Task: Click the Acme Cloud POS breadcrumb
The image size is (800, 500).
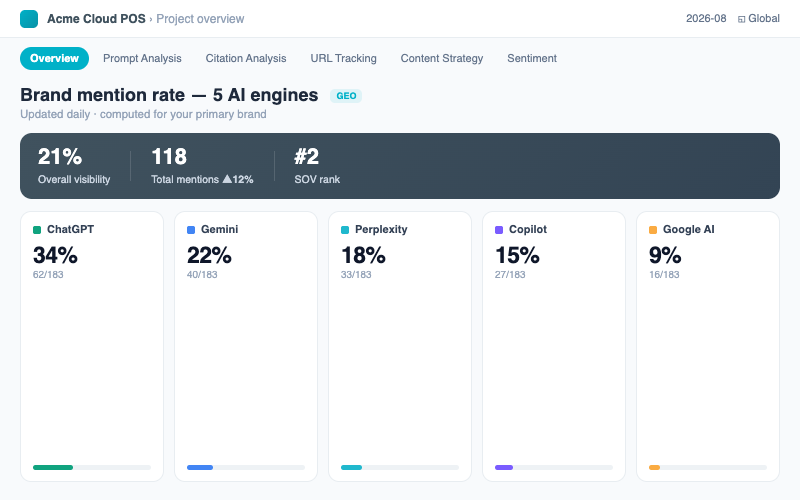Action: (96, 19)
